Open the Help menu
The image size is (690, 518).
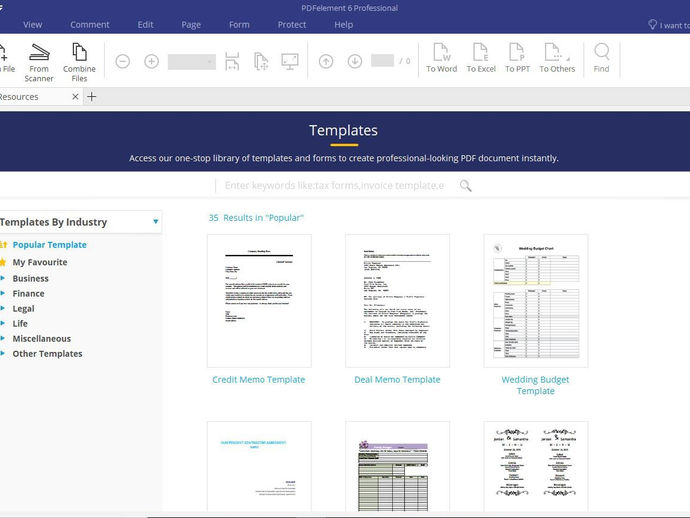(344, 25)
